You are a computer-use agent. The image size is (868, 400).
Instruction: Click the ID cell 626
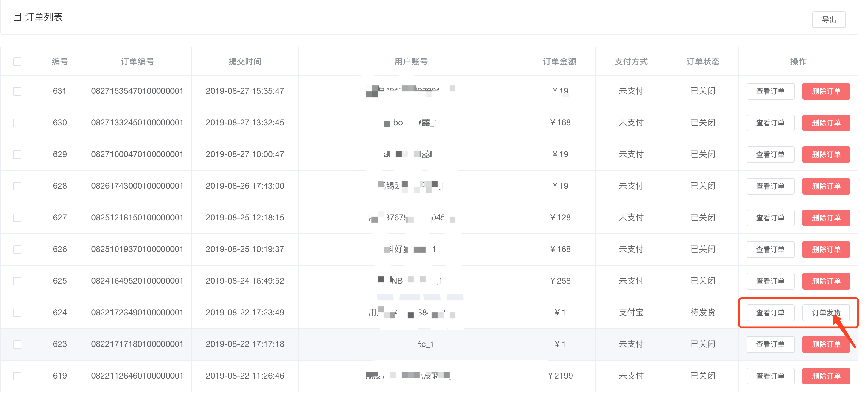pyautogui.click(x=60, y=249)
